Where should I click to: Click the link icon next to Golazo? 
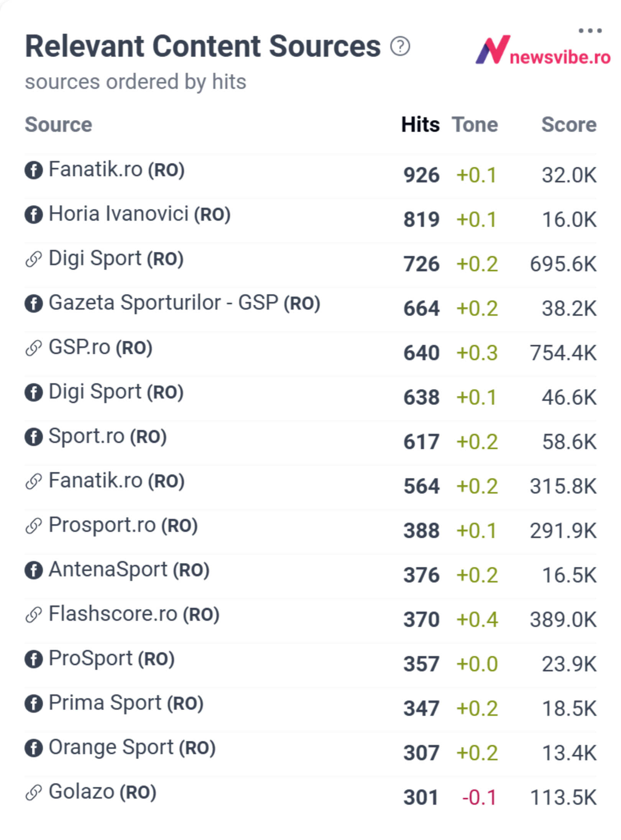pyautogui.click(x=34, y=792)
